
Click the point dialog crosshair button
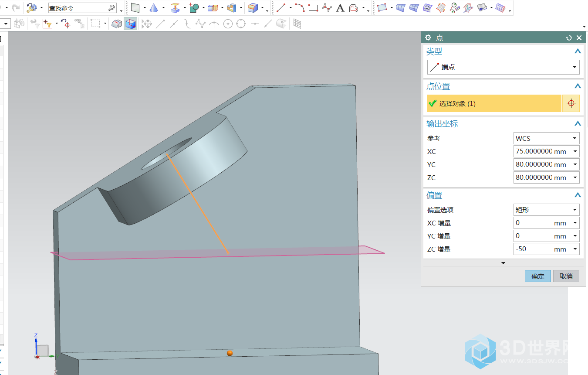tap(571, 103)
